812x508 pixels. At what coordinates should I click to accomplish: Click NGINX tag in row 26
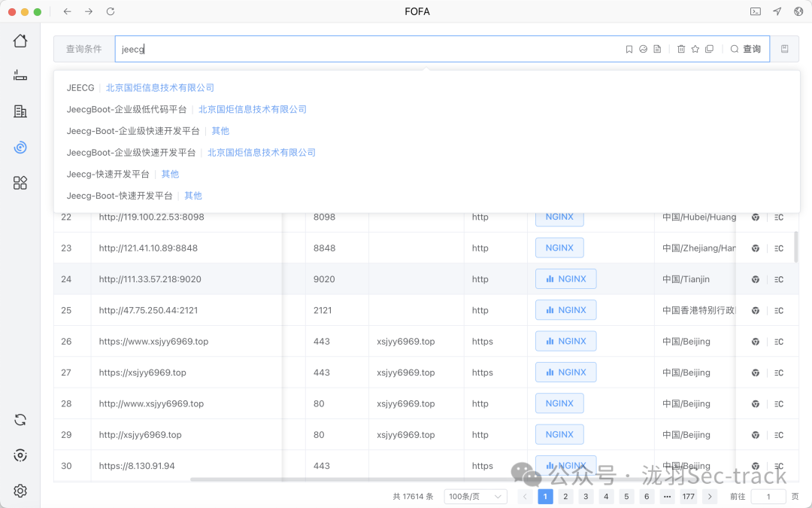[565, 341]
